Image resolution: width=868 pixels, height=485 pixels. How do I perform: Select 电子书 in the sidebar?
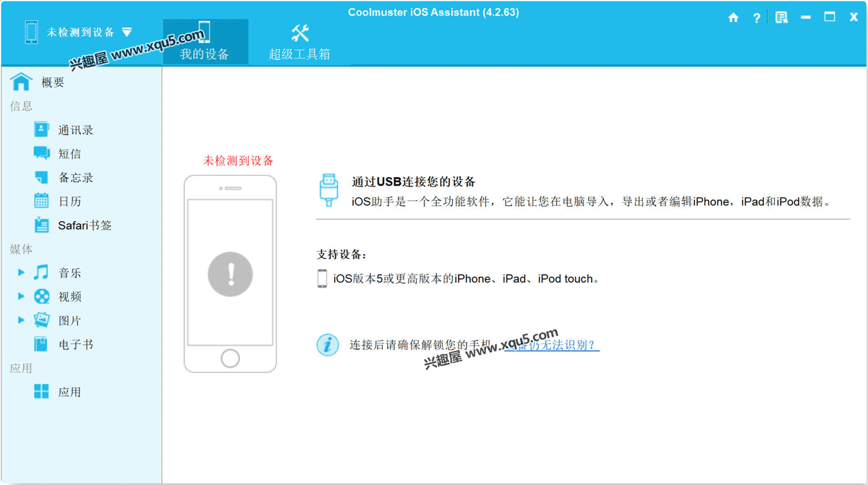click(76, 345)
